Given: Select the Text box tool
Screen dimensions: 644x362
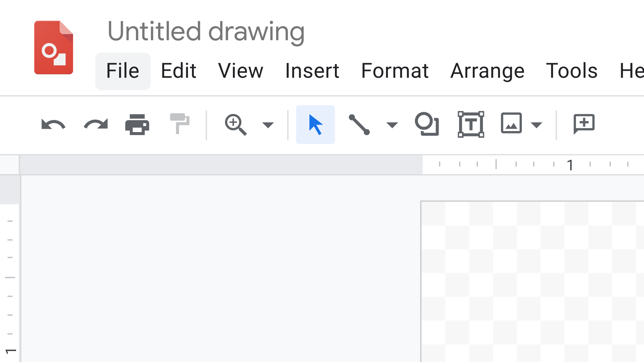Looking at the screenshot, I should pyautogui.click(x=471, y=124).
